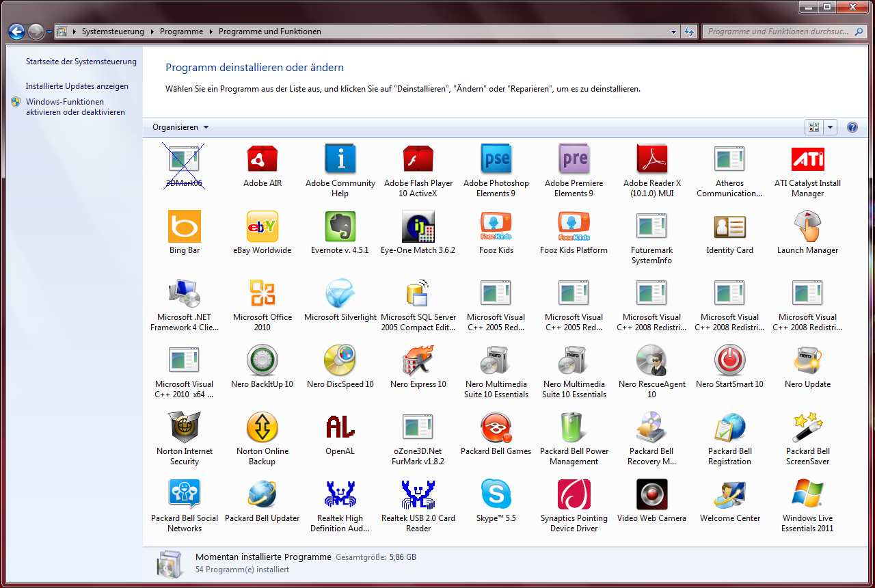This screenshot has height=588, width=875.
Task: Select the Microsoft Silverlight icon
Action: 340,293
